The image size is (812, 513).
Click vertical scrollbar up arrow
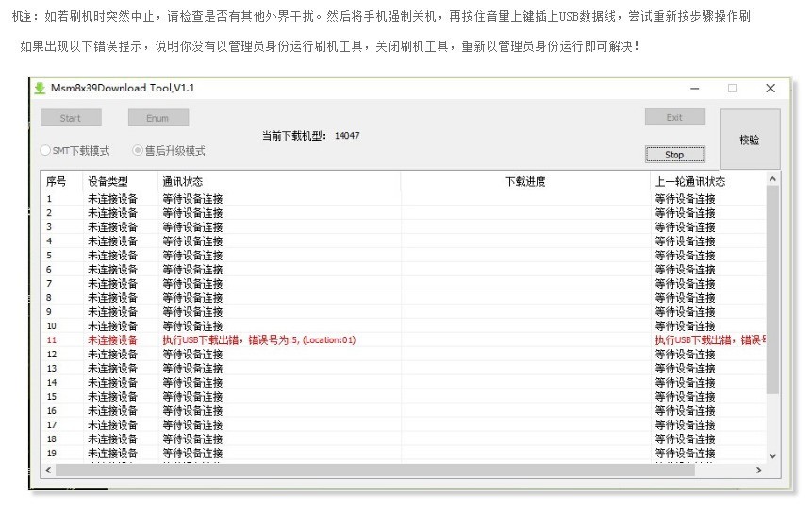pyautogui.click(x=772, y=179)
